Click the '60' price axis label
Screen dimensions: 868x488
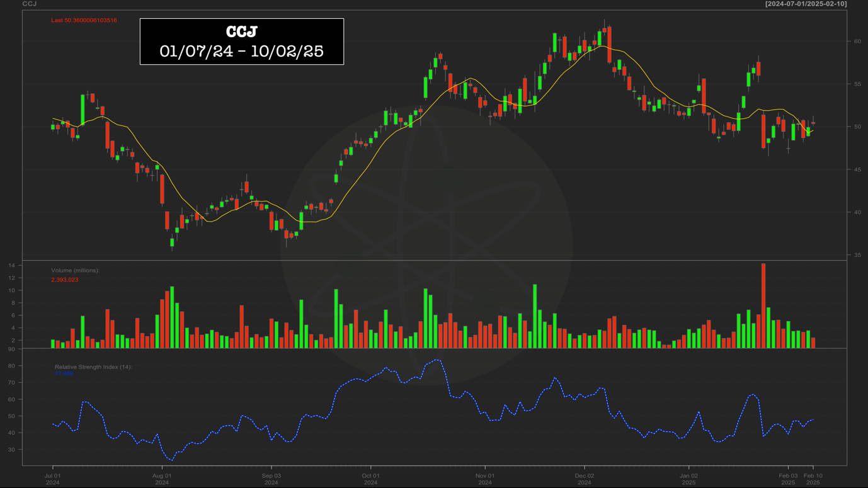pyautogui.click(x=857, y=41)
